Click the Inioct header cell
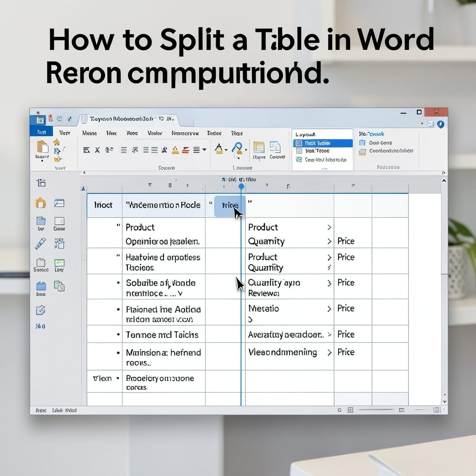Screen dimensions: 476x476 [x=105, y=205]
